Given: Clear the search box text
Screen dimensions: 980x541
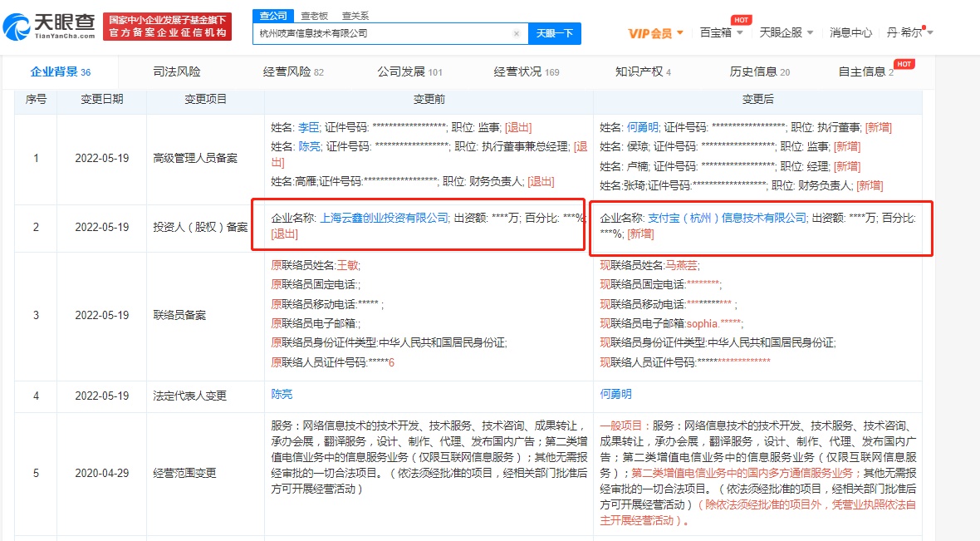Looking at the screenshot, I should (x=516, y=34).
